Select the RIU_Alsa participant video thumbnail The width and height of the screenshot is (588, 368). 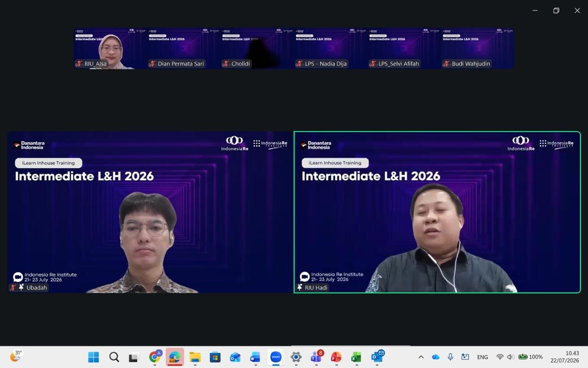[x=110, y=48]
